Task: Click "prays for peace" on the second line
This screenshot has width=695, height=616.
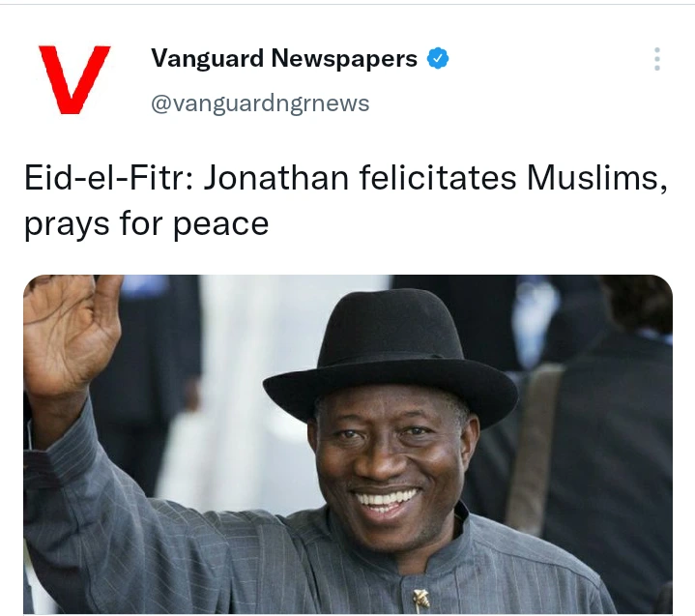Action: (146, 224)
